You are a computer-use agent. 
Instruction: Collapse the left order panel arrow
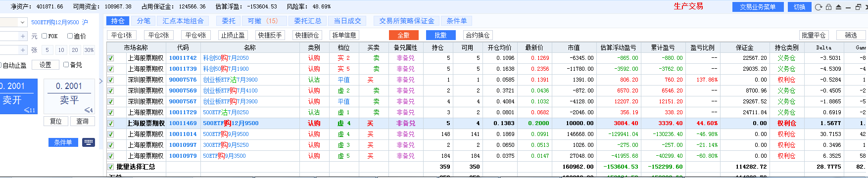click(x=101, y=81)
